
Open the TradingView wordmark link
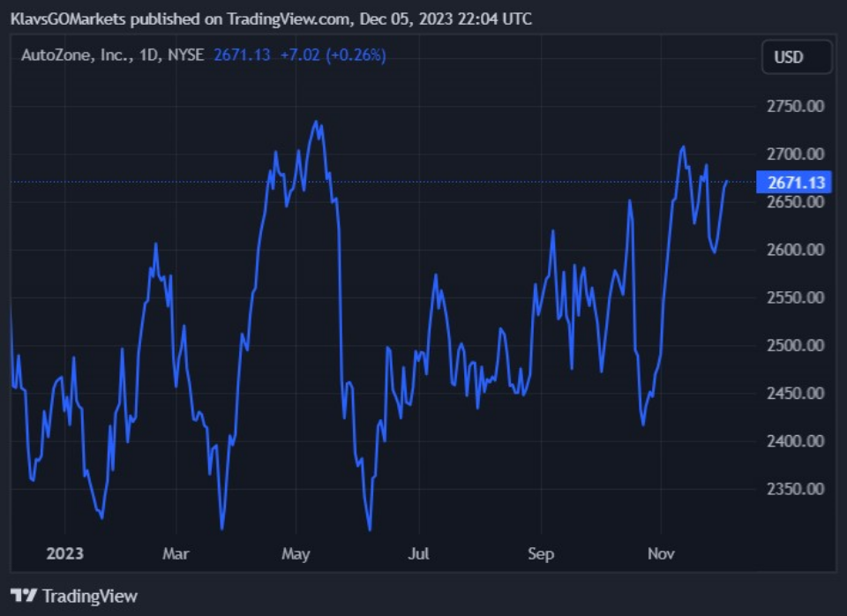90,596
